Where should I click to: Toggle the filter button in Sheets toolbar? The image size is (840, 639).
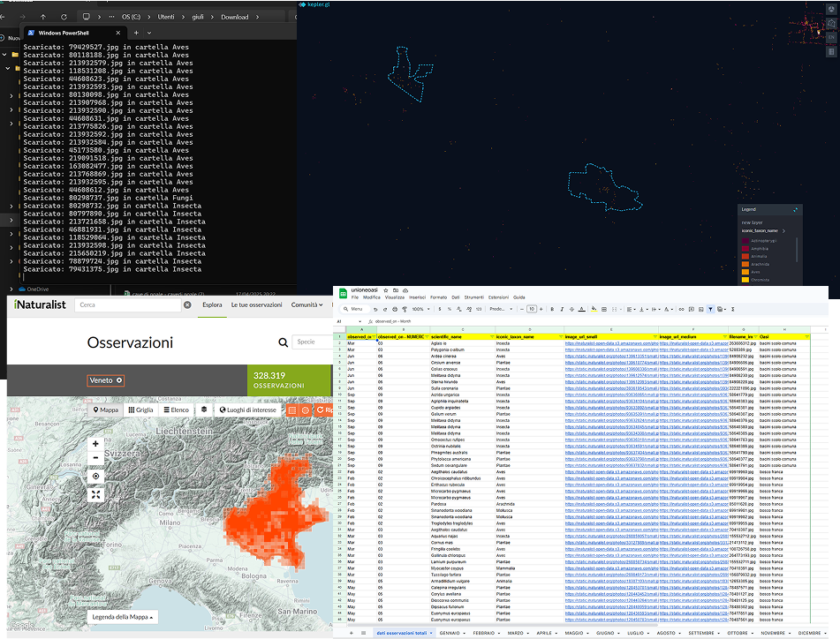[710, 309]
